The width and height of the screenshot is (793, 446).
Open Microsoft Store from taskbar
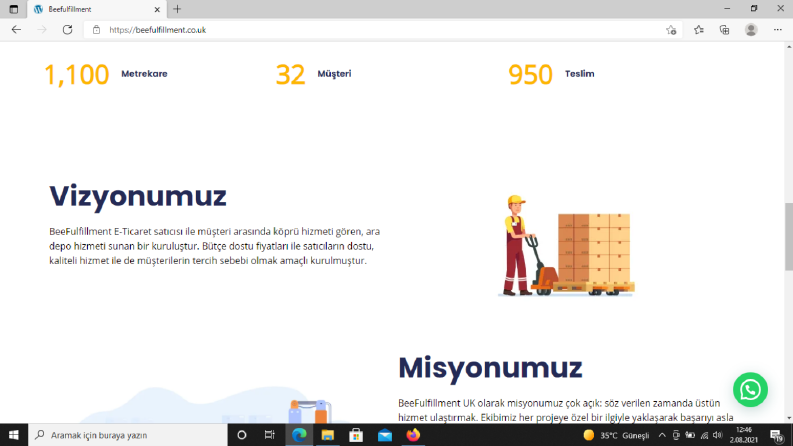(x=356, y=435)
